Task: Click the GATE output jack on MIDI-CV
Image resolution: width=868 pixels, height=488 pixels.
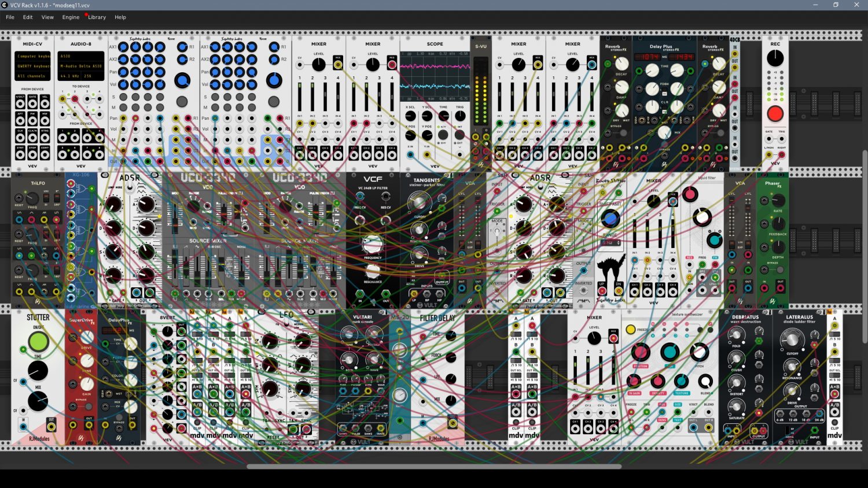Action: [x=33, y=104]
